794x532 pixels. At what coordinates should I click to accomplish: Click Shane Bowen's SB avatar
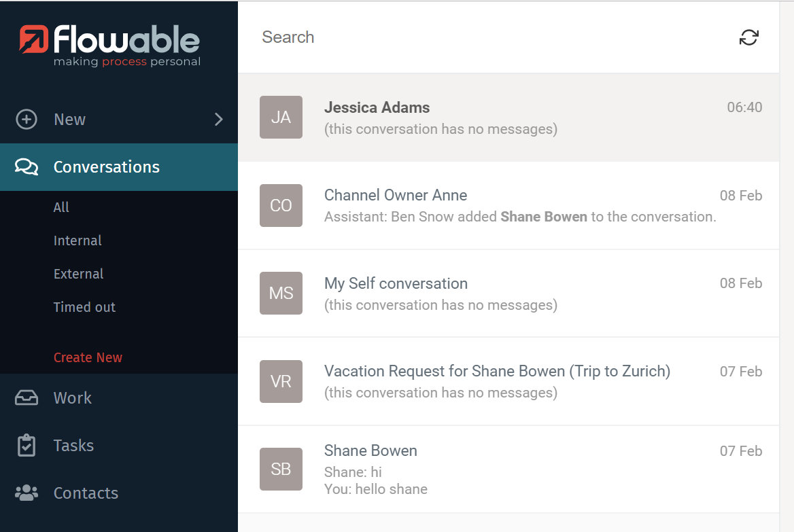tap(281, 469)
